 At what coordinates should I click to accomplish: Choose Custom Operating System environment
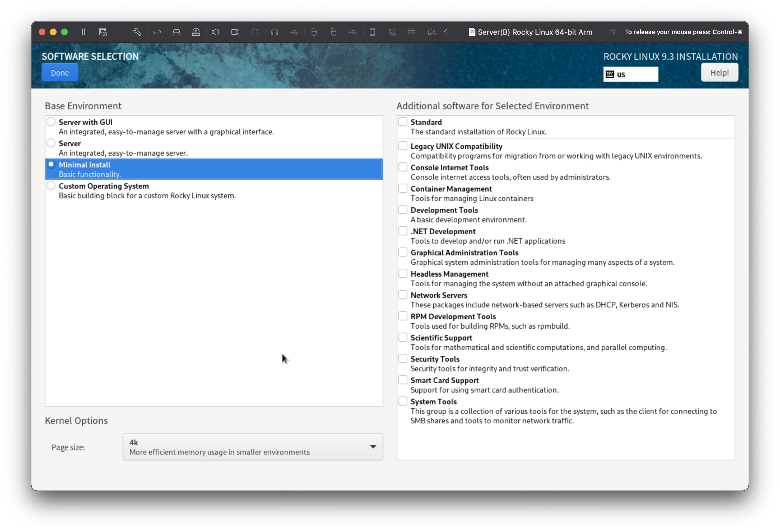(x=51, y=185)
